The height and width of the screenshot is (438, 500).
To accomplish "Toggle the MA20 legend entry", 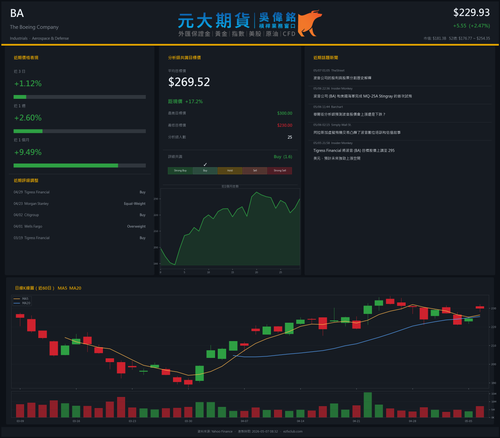I will point(22,303).
